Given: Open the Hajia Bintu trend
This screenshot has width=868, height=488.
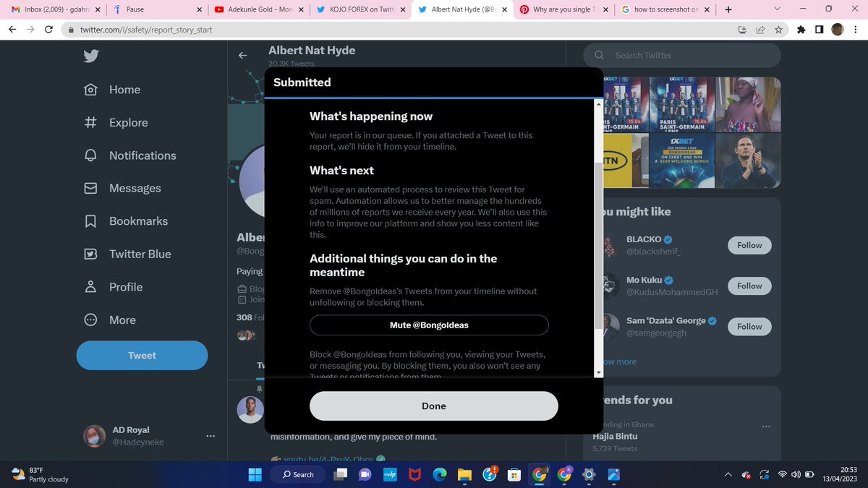Looking at the screenshot, I should pos(615,437).
